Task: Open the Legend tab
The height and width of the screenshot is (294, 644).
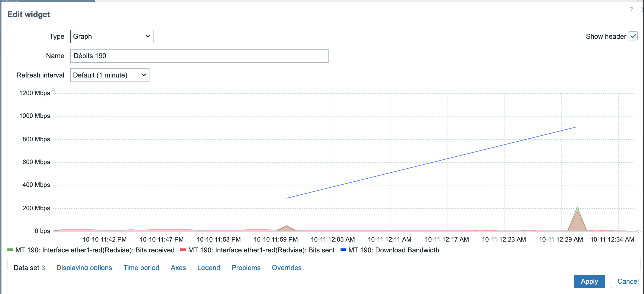Action: [209, 268]
